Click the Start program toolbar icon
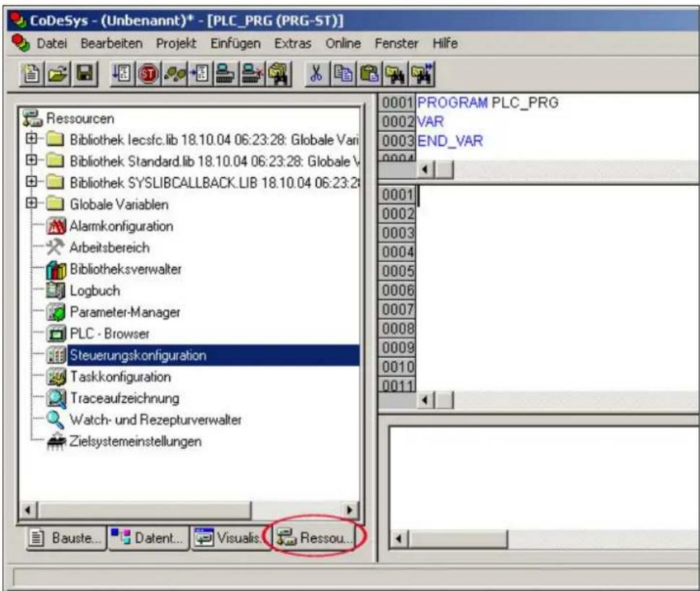This screenshot has width=700, height=591. (x=122, y=73)
